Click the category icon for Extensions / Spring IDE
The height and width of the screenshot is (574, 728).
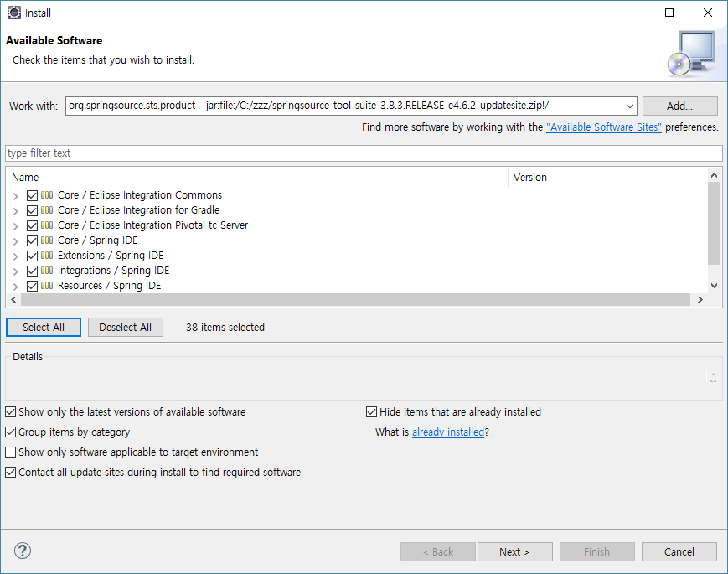click(47, 256)
